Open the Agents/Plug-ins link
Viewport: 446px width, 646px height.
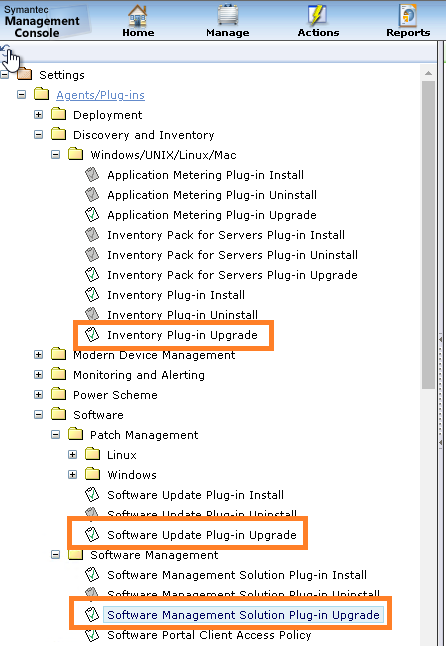[x=100, y=95]
